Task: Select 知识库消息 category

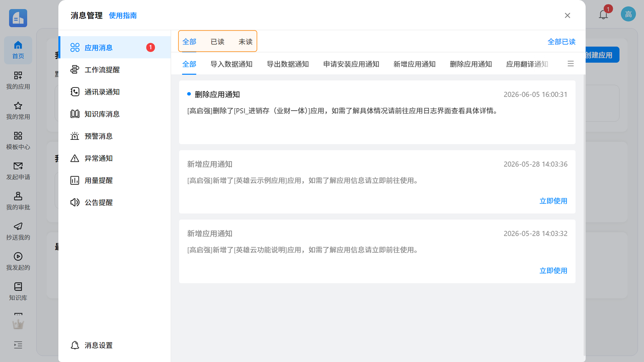Action: coord(115,114)
